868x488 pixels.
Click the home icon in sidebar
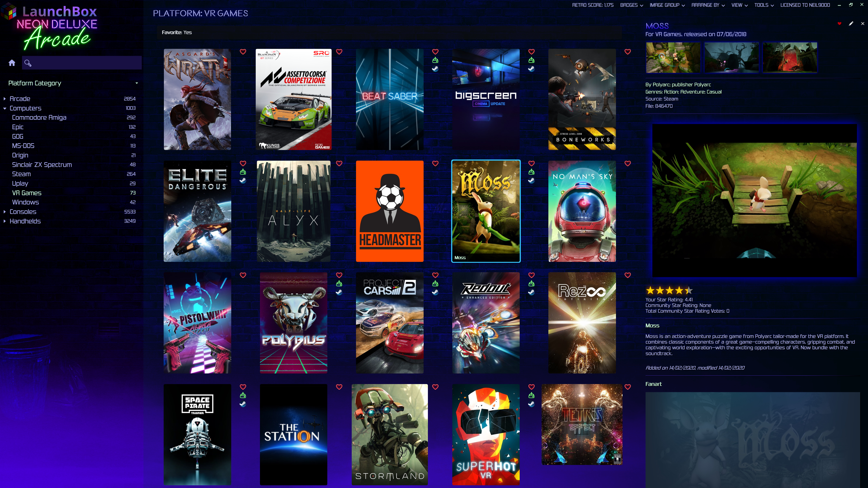[12, 63]
